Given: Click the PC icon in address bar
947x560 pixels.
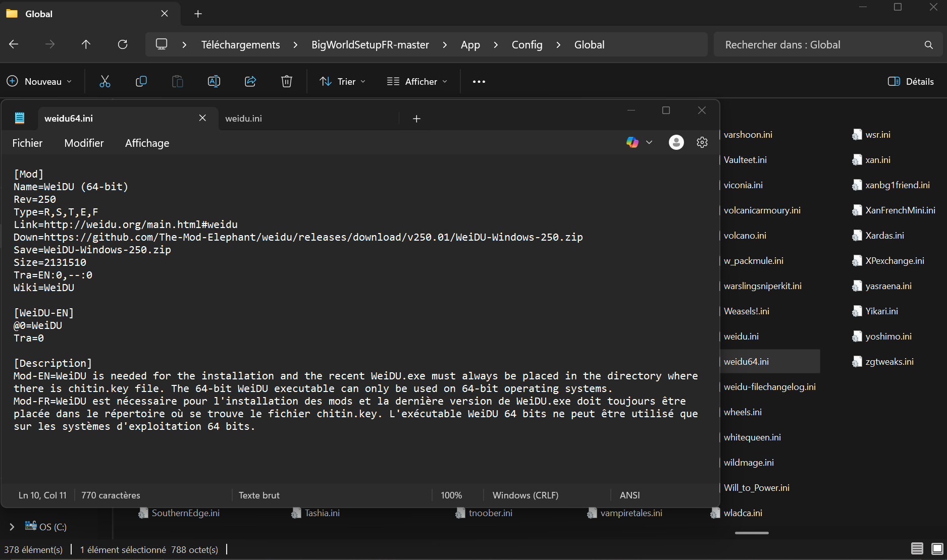Looking at the screenshot, I should 162,44.
